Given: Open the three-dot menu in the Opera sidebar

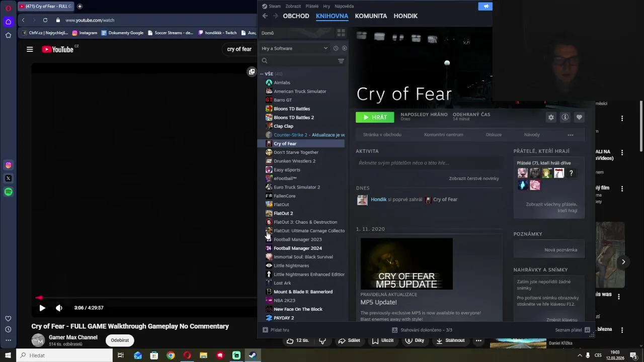Looking at the screenshot, I should click(8, 340).
